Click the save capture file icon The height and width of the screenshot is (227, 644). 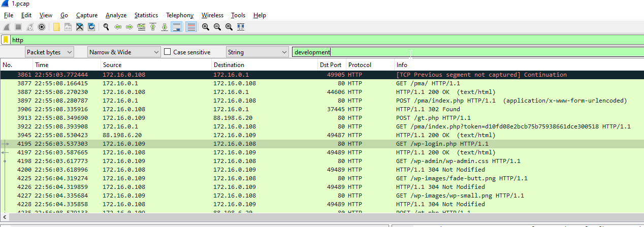point(68,27)
